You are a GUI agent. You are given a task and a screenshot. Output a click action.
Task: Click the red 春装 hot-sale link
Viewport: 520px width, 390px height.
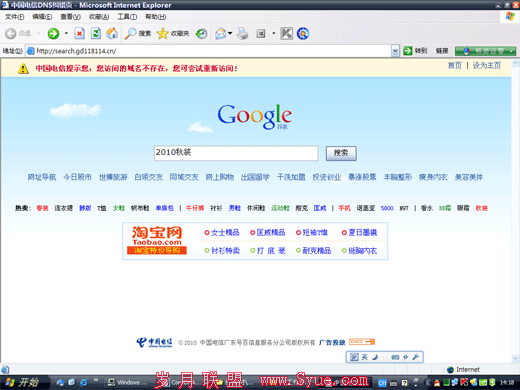pyautogui.click(x=42, y=208)
